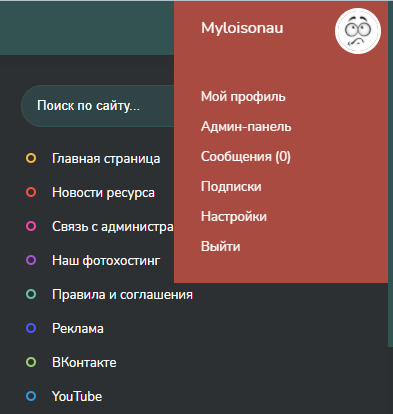Open the Наш фотохостинг link

click(x=106, y=260)
